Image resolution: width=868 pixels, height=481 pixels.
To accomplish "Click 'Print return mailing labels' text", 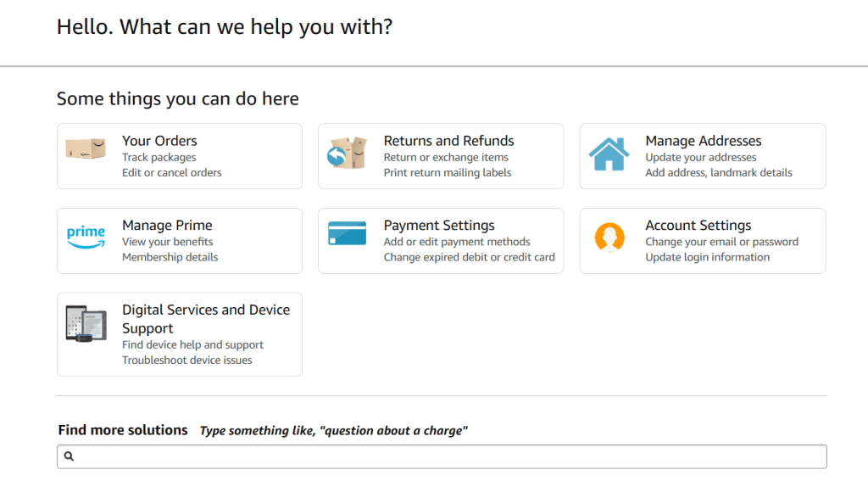I will (x=448, y=172).
